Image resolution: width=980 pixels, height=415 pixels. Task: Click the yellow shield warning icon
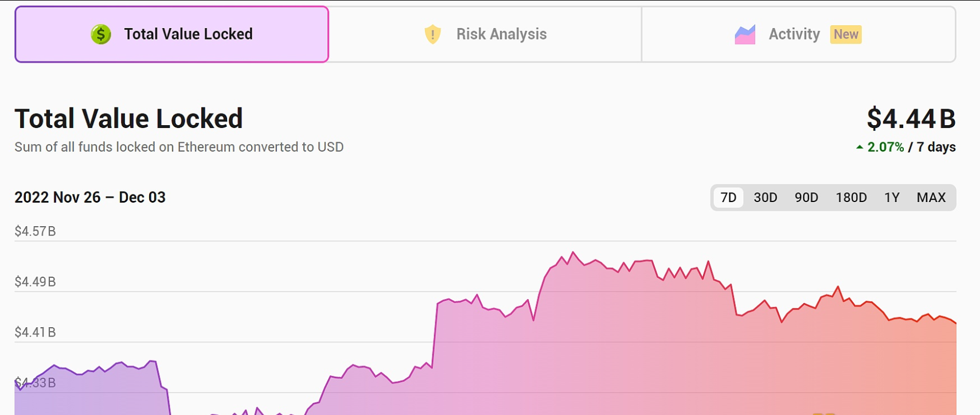tap(432, 34)
